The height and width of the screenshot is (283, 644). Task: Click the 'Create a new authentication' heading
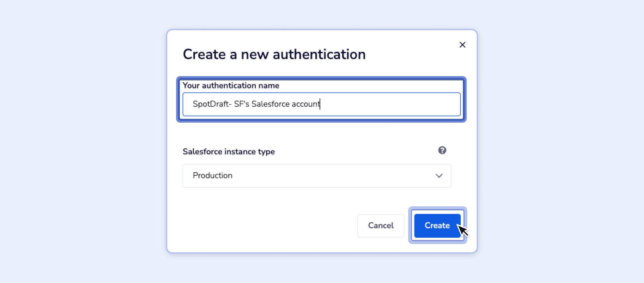[x=274, y=54]
